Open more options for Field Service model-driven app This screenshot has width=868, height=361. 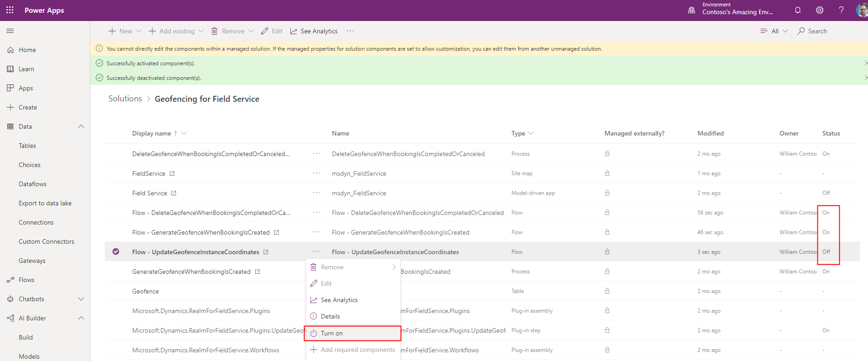(x=316, y=193)
